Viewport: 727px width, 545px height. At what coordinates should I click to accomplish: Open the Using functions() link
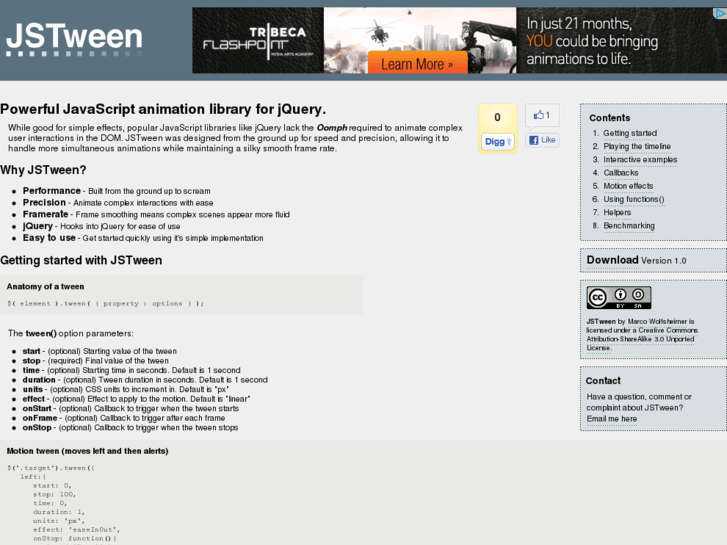click(x=633, y=199)
